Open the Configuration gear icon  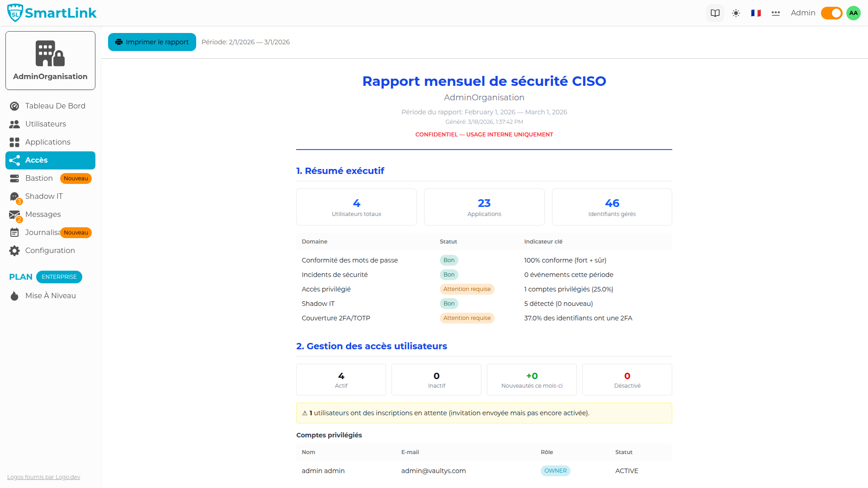[14, 250]
